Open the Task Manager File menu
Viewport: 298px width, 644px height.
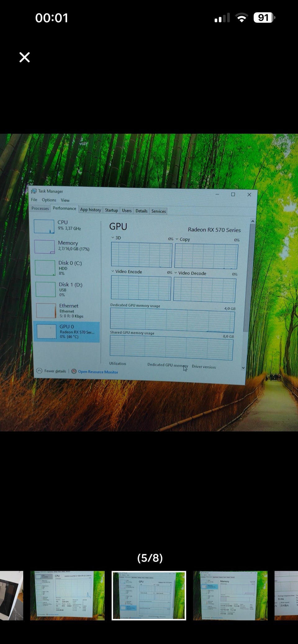(34, 200)
